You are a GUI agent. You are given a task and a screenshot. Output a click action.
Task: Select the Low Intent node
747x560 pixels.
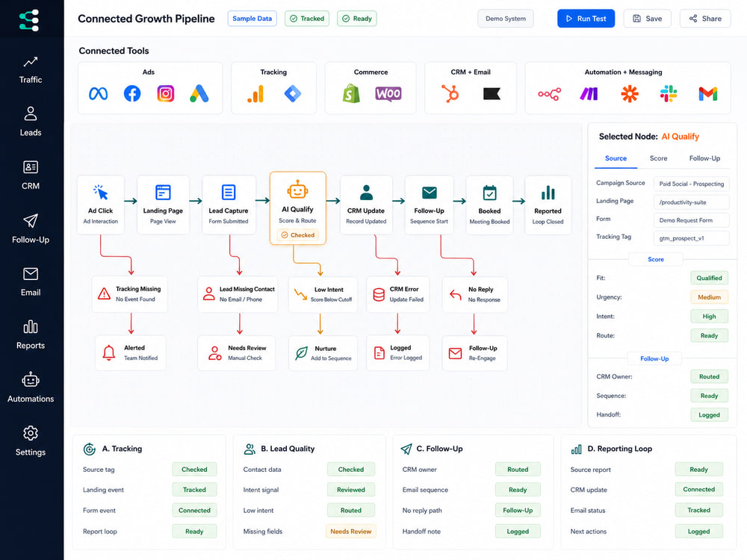tap(323, 294)
